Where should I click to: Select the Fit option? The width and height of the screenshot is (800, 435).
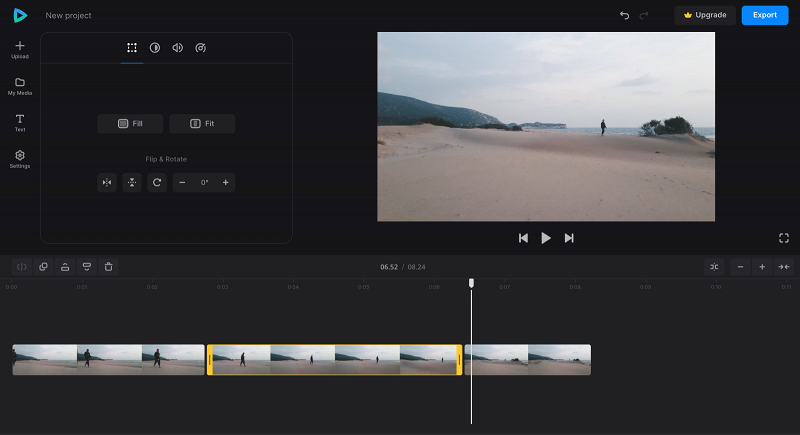pyautogui.click(x=202, y=123)
